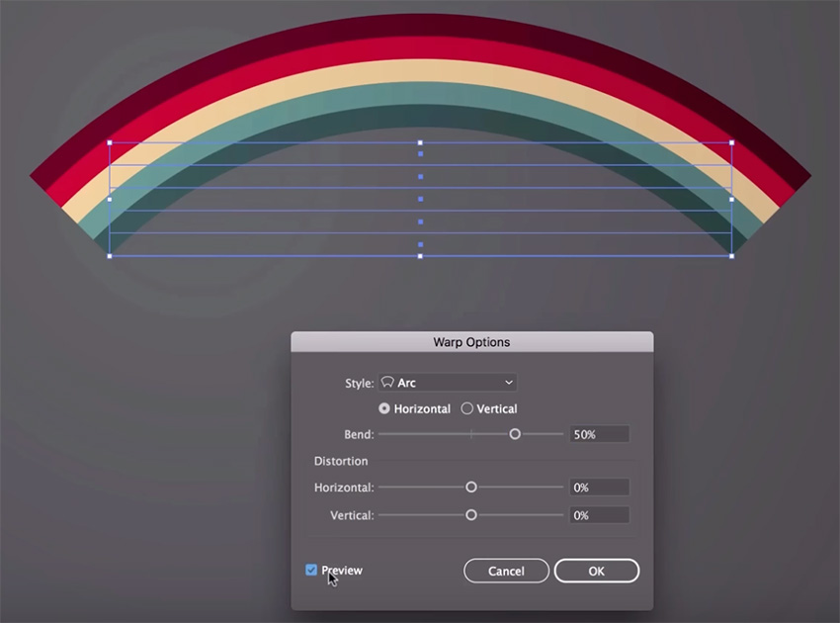Select the Horizontal warp orientation radio button

[384, 408]
